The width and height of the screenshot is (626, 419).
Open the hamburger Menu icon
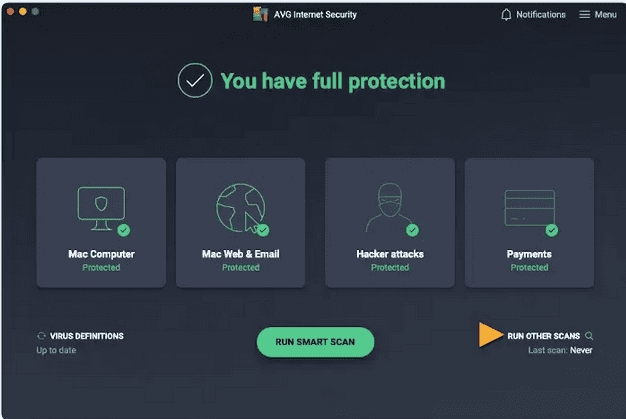click(584, 14)
